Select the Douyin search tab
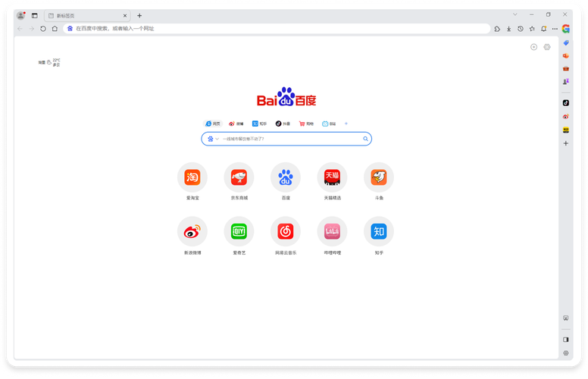This screenshot has width=588, height=379. (x=283, y=124)
